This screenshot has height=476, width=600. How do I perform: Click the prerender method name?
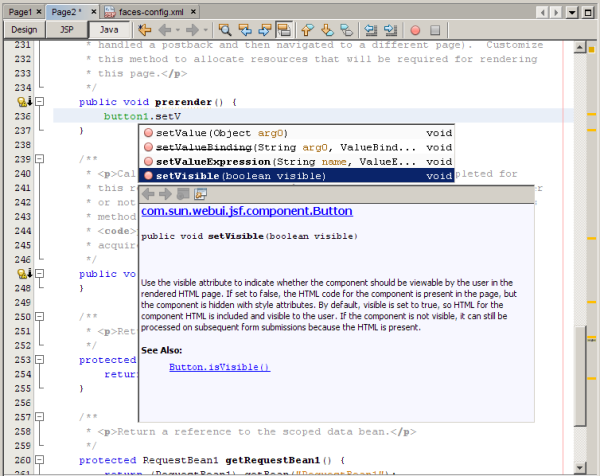[183, 102]
